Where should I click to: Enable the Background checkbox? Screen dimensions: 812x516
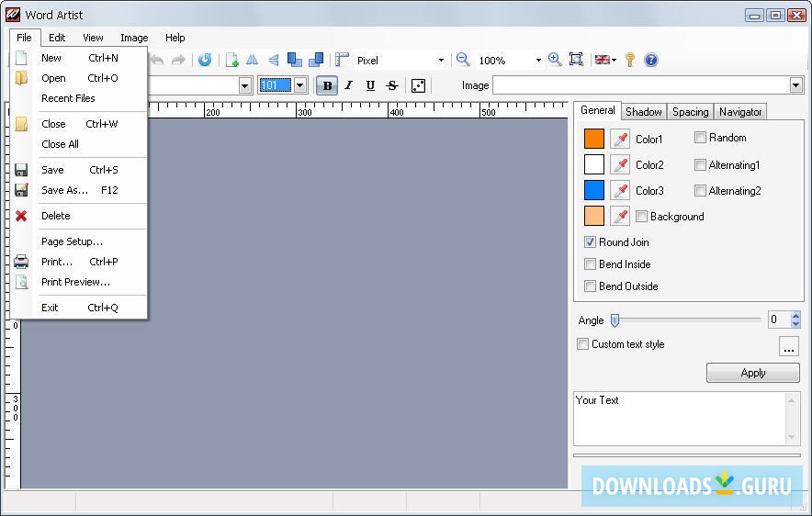(641, 217)
